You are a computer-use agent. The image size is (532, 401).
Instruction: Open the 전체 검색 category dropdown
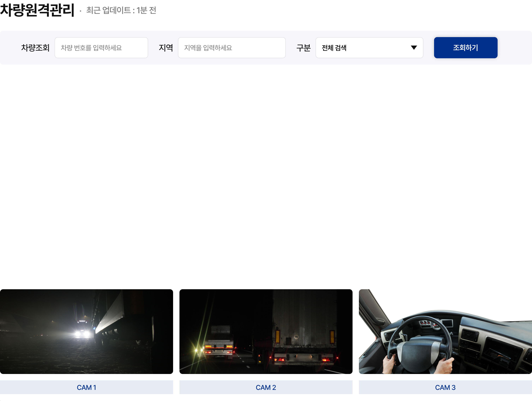point(369,48)
